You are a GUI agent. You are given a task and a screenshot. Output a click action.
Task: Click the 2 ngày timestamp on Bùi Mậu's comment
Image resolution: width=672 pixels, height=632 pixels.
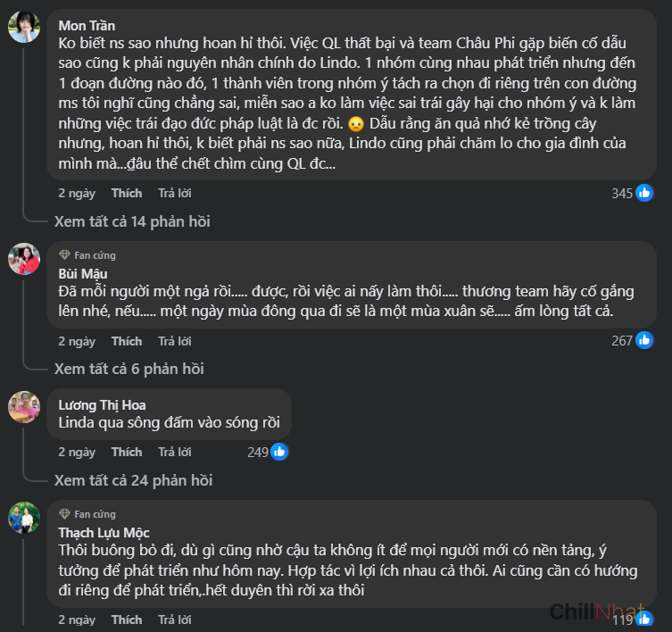[x=77, y=341]
